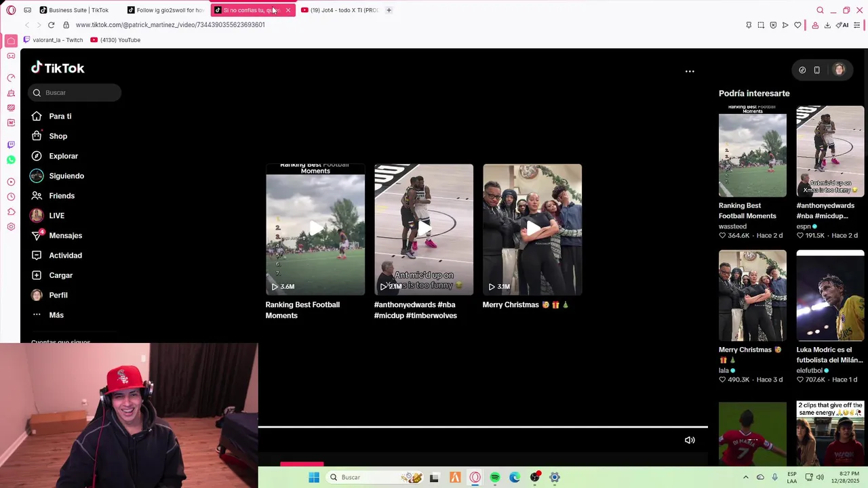This screenshot has height=488, width=868.
Task: Open the AI assistant button
Action: [x=842, y=25]
